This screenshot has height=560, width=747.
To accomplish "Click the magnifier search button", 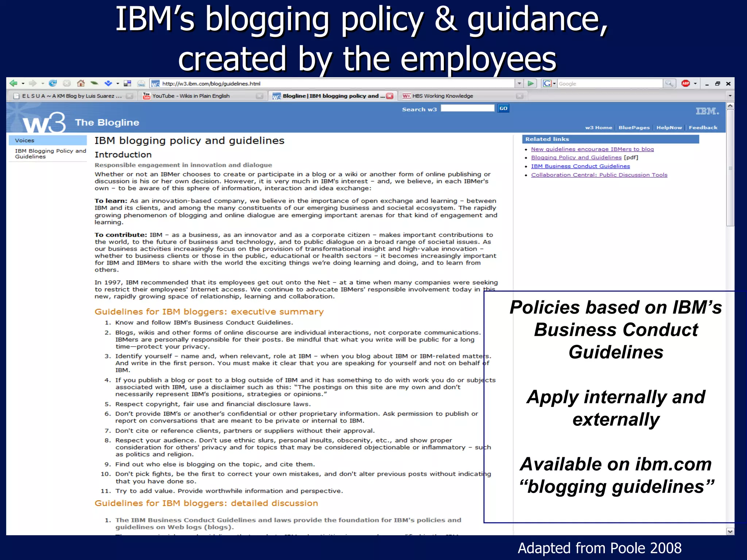I will tap(669, 83).
